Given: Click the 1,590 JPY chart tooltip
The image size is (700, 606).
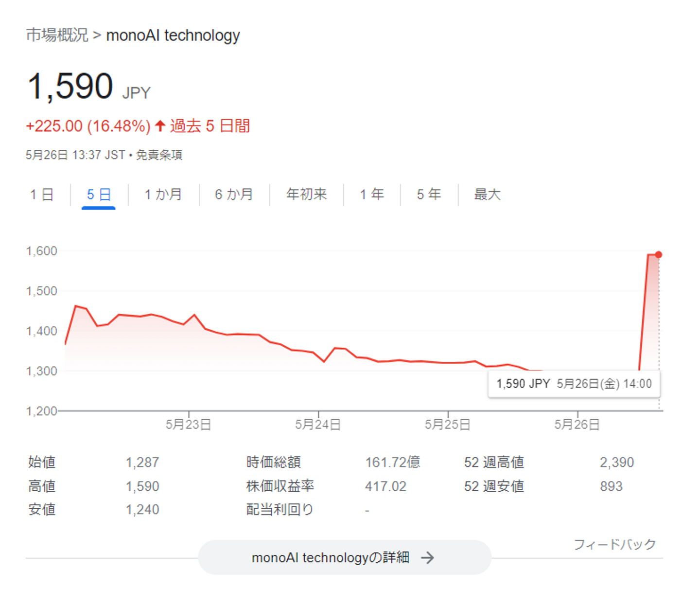Looking at the screenshot, I should [x=574, y=384].
